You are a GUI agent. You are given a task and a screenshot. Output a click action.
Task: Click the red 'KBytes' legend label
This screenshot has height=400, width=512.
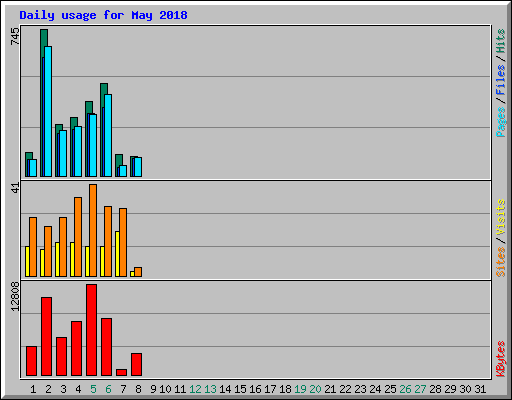(x=500, y=359)
